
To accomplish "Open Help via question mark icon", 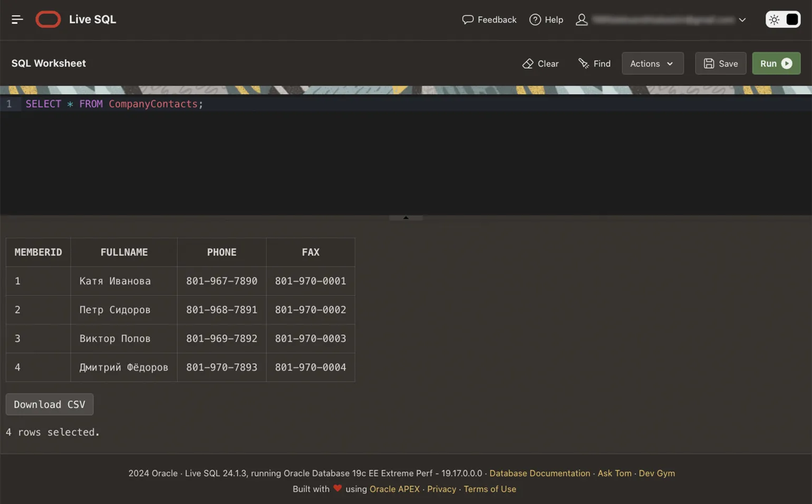I will tap(535, 20).
